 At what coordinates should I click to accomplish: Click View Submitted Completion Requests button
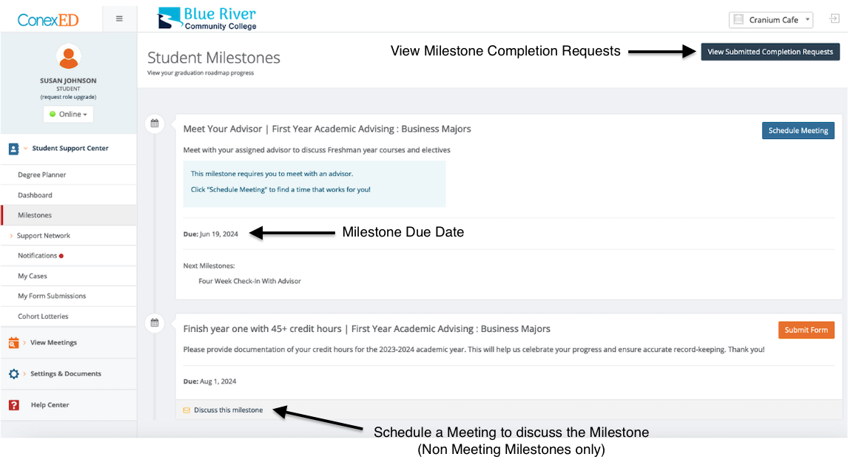(x=770, y=52)
